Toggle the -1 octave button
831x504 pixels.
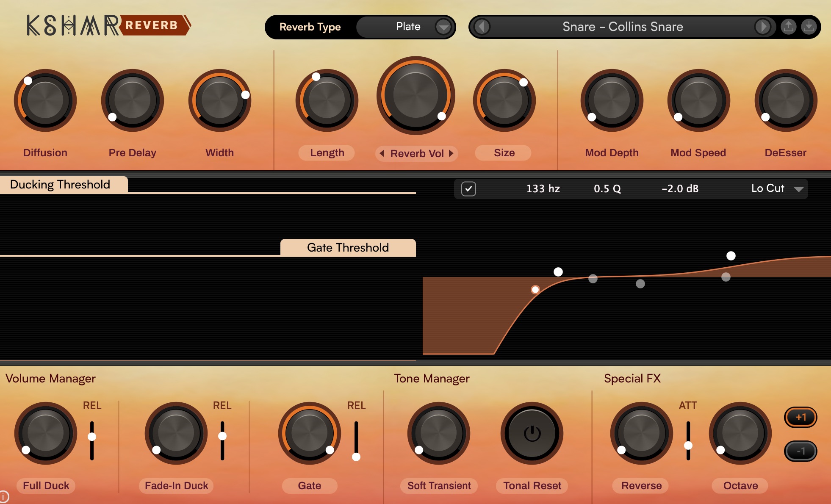[x=801, y=451]
